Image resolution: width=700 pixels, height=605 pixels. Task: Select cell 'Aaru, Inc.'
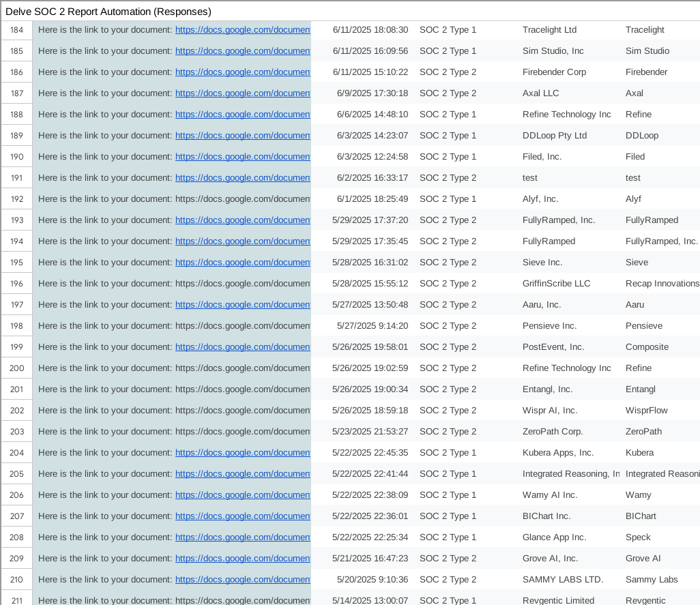click(x=542, y=305)
